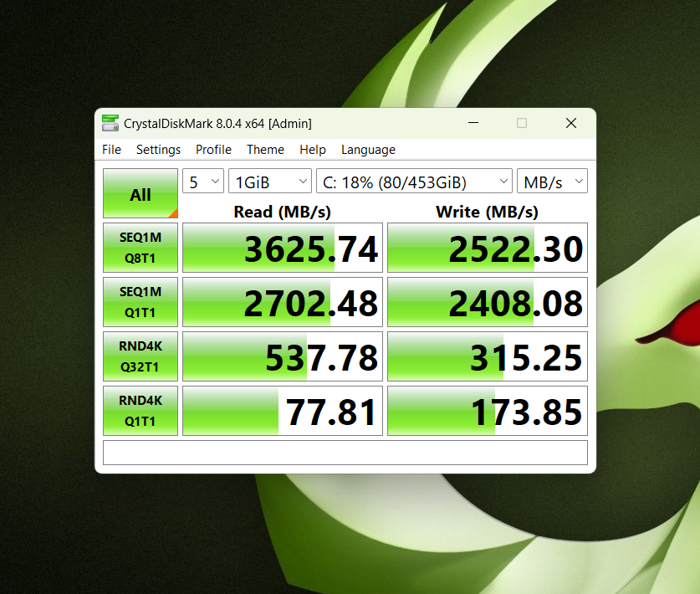Click the 3625.74 read result

pos(283,248)
